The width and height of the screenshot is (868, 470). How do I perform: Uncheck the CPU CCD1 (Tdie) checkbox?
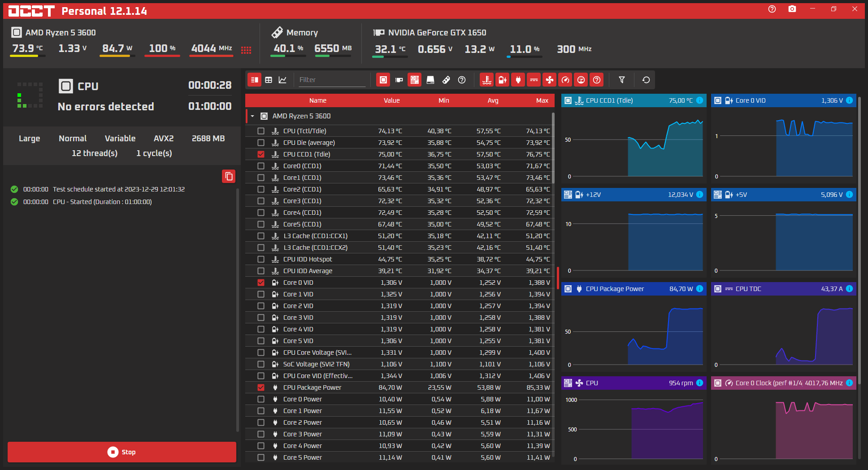[x=261, y=154]
